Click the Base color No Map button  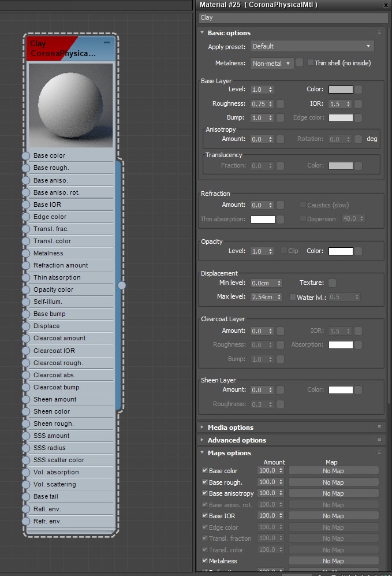[333, 471]
